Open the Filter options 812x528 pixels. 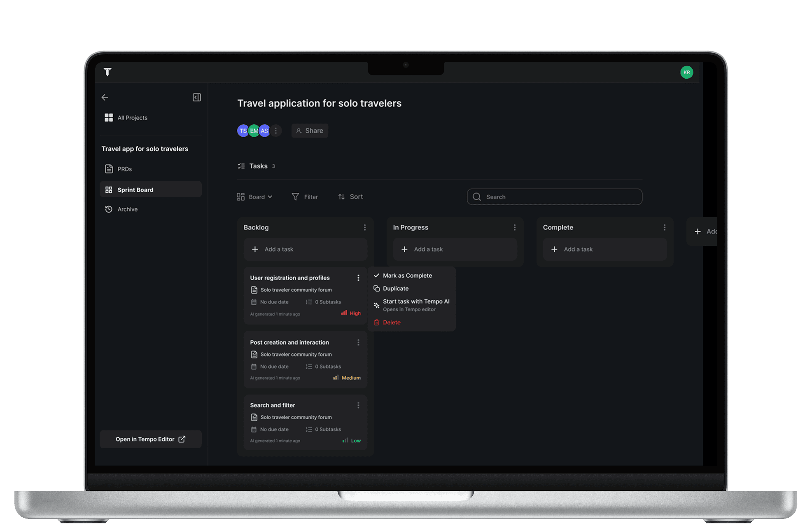305,197
